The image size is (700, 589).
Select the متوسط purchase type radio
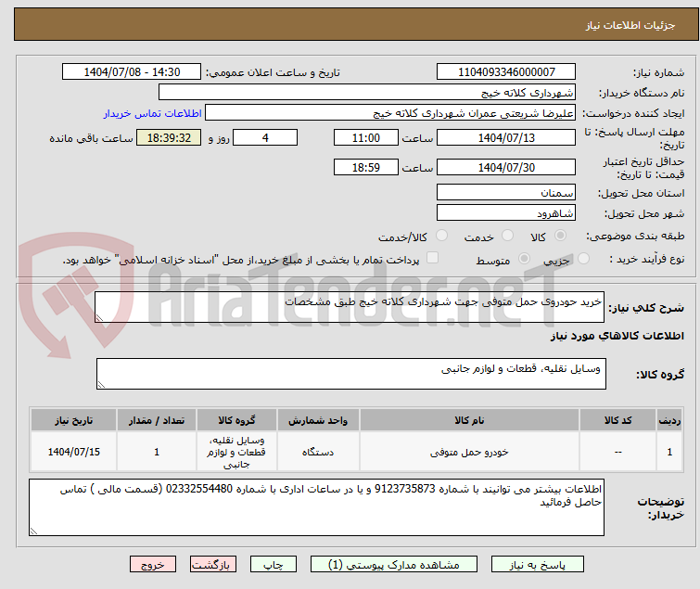tap(524, 259)
